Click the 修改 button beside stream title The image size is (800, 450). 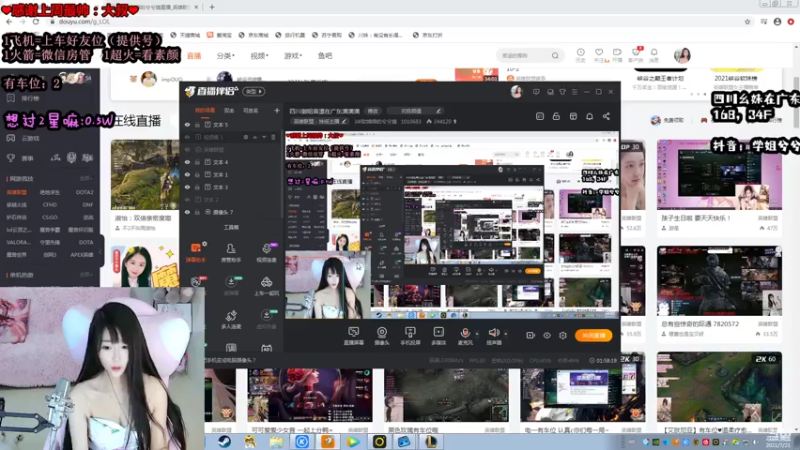coord(373,111)
